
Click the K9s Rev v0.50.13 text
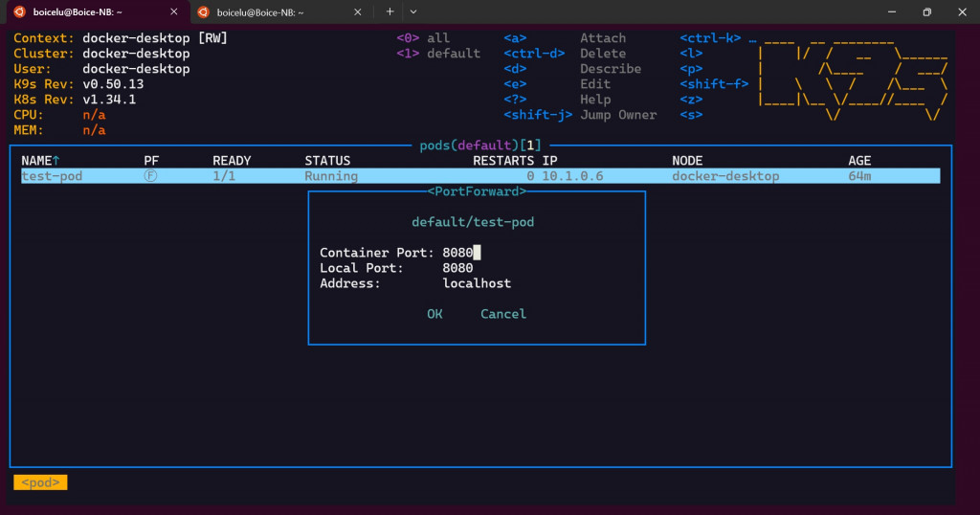click(78, 84)
